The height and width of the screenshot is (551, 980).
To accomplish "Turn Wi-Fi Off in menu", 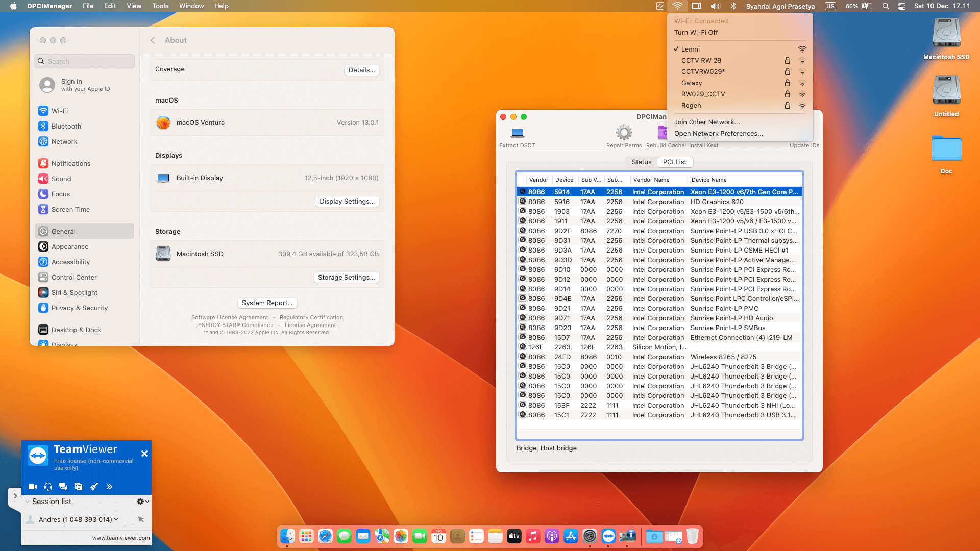I will 696,32.
